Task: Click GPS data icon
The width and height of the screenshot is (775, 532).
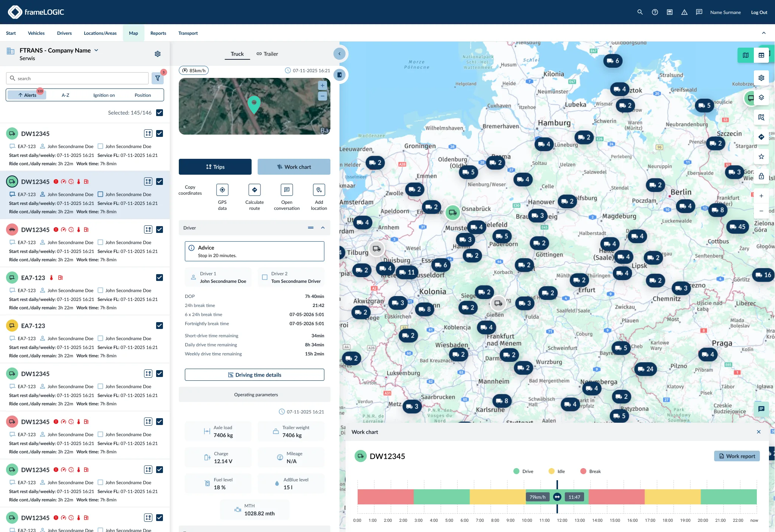Action: coord(222,190)
